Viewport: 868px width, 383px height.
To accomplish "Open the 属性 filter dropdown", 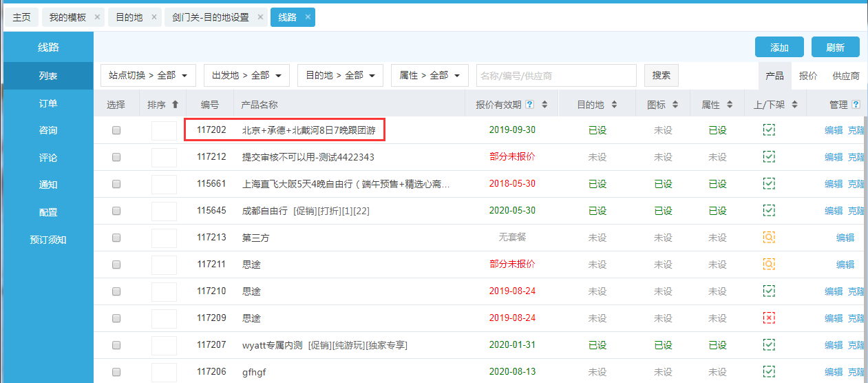I will [430, 75].
